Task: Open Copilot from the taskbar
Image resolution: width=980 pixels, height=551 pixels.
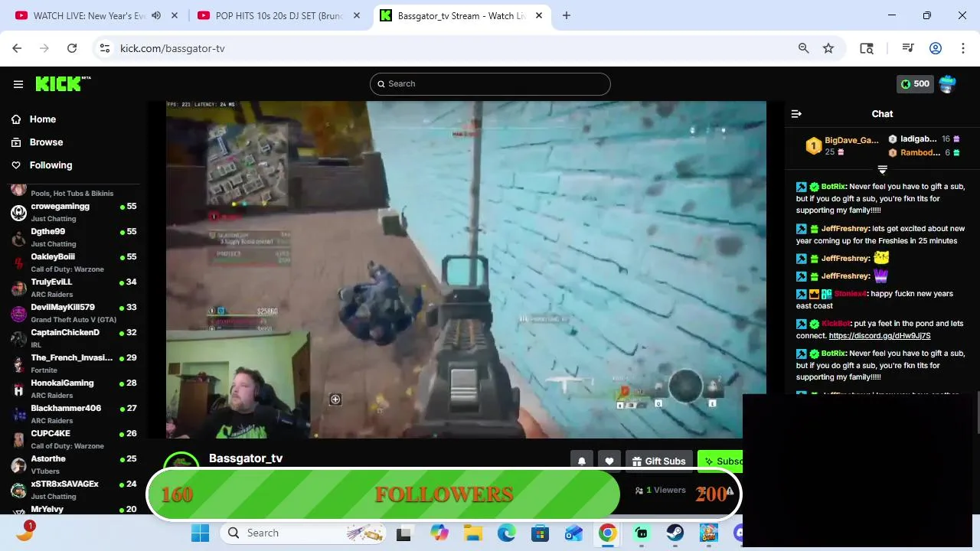Action: tap(439, 533)
